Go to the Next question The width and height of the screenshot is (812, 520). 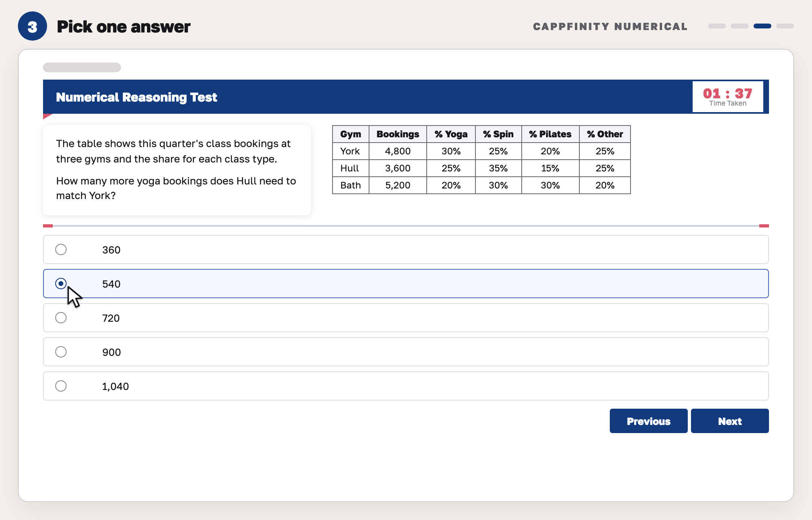[730, 421]
